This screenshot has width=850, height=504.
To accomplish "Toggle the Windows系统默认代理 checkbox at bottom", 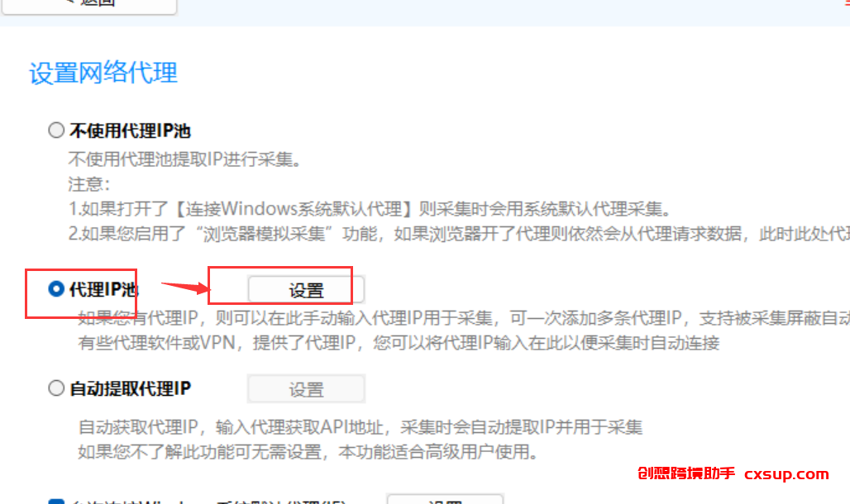I will 56,502.
